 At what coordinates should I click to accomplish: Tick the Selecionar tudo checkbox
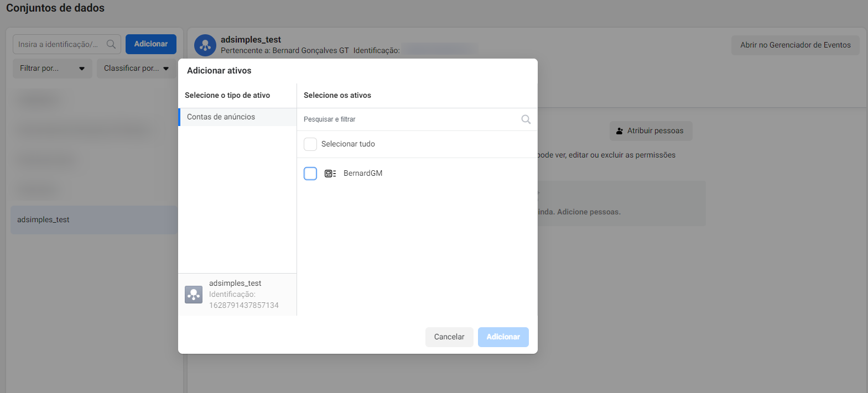tap(310, 144)
